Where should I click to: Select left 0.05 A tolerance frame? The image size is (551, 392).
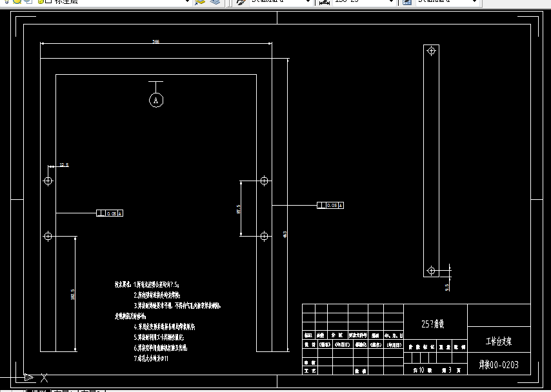(110, 213)
